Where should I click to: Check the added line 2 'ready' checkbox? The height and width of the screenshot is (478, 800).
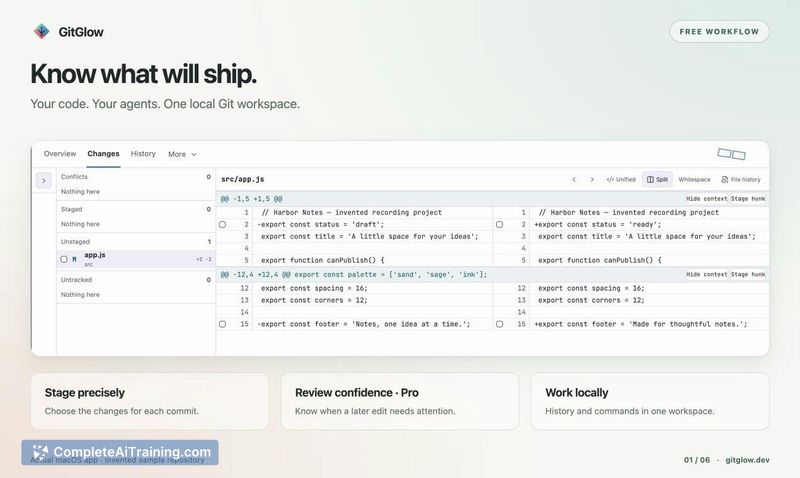click(x=499, y=224)
